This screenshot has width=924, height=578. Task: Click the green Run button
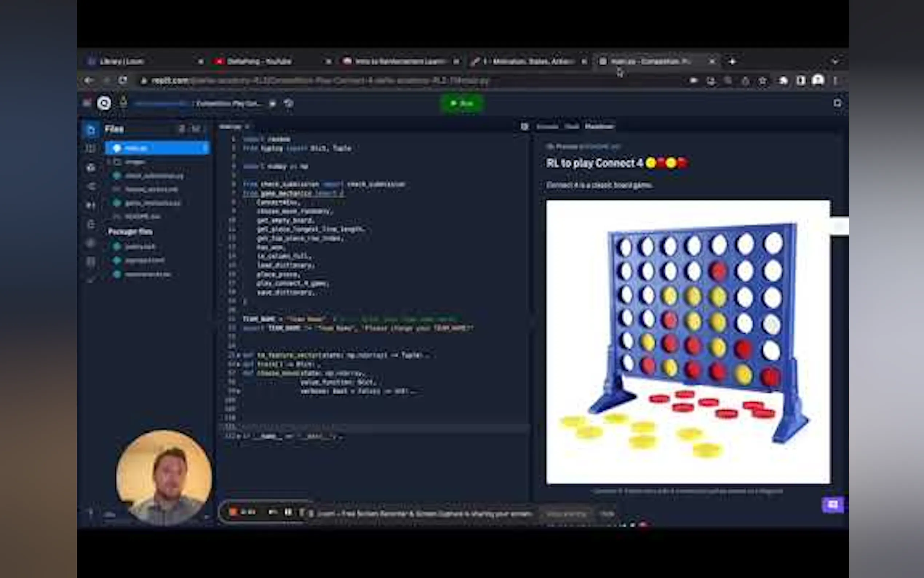pyautogui.click(x=462, y=103)
